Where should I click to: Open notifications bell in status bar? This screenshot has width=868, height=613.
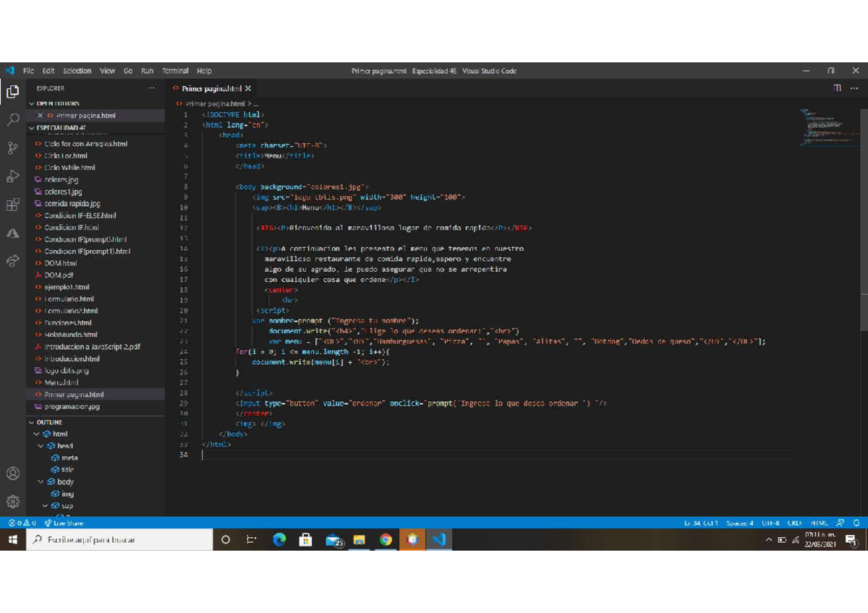tap(856, 523)
